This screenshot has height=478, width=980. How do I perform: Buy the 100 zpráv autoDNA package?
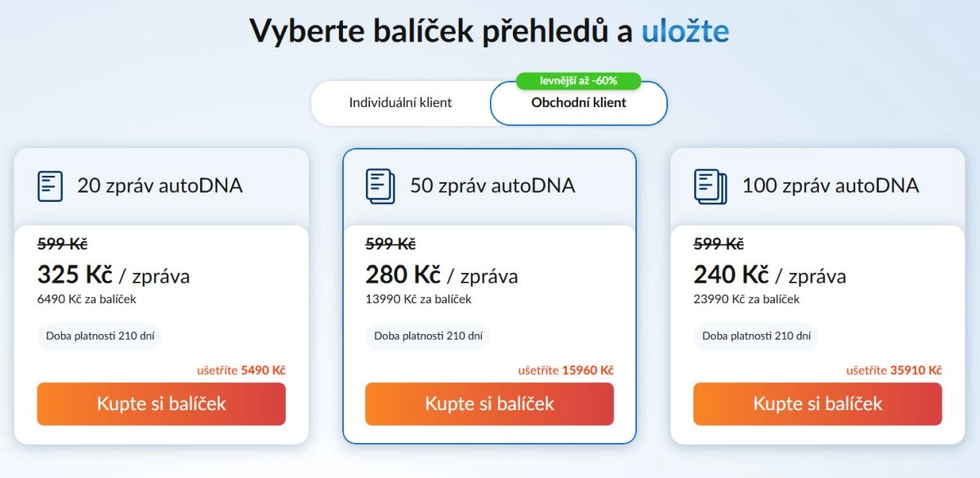tap(817, 404)
